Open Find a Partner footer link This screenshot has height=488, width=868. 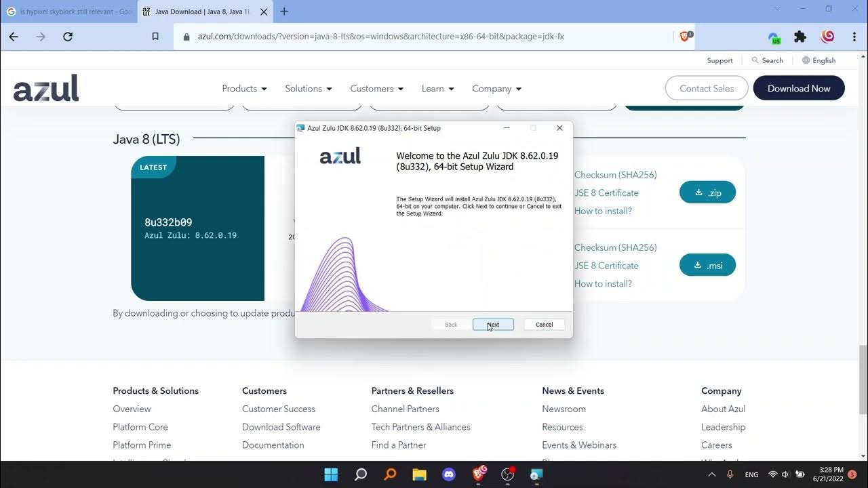point(399,445)
